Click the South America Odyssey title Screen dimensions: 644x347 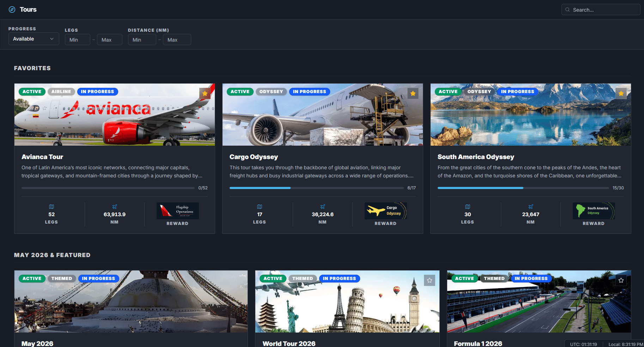click(x=476, y=157)
